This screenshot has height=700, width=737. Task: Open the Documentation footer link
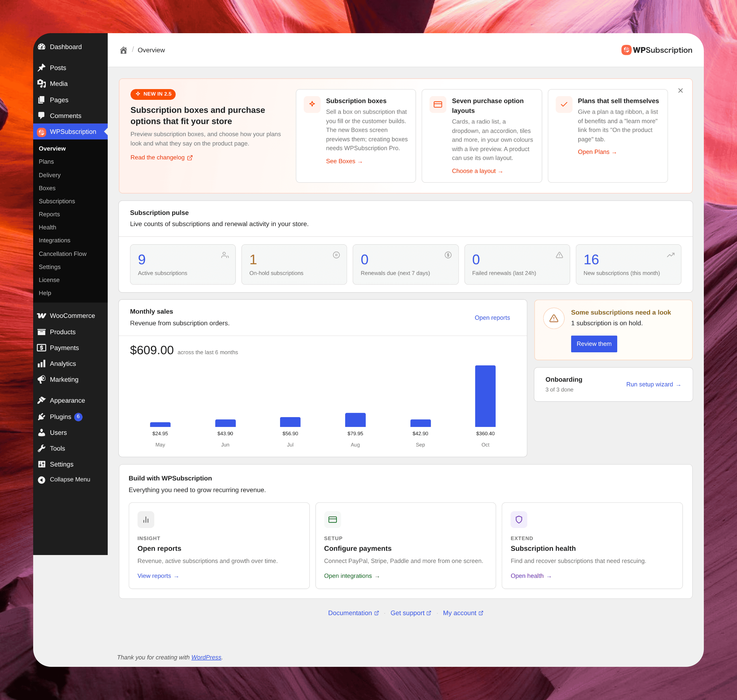[353, 613]
